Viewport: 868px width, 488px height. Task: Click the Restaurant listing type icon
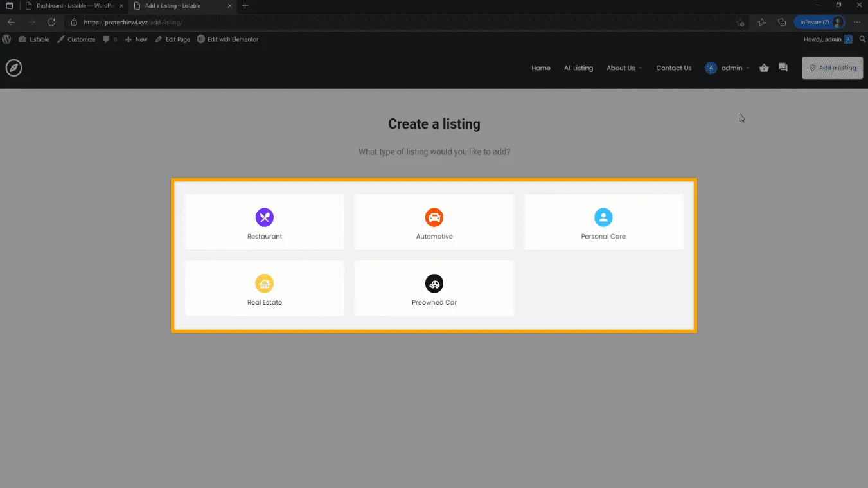pyautogui.click(x=265, y=217)
